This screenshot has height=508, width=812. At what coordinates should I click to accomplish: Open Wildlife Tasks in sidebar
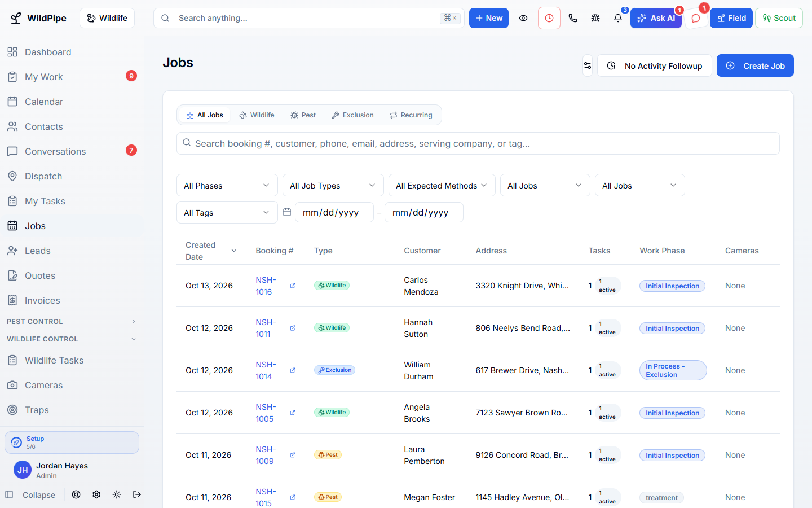point(72,360)
